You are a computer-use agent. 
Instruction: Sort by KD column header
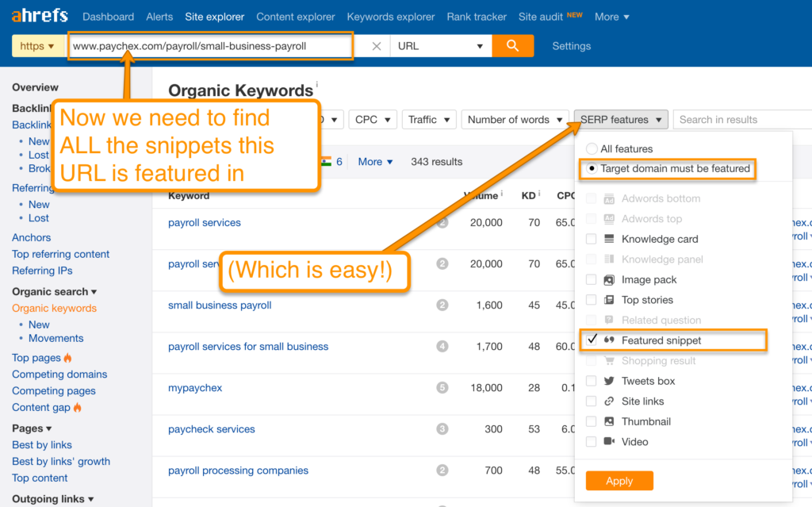(x=529, y=195)
